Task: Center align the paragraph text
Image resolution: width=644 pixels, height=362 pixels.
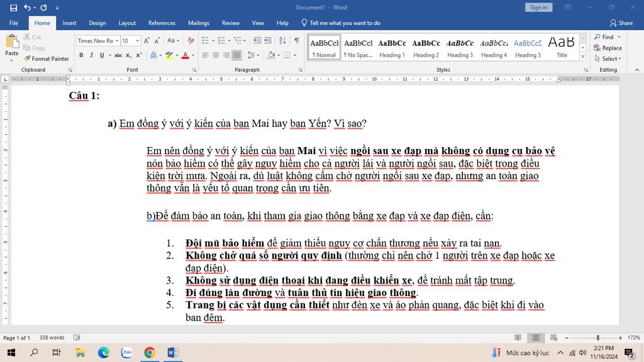Action: [x=216, y=55]
